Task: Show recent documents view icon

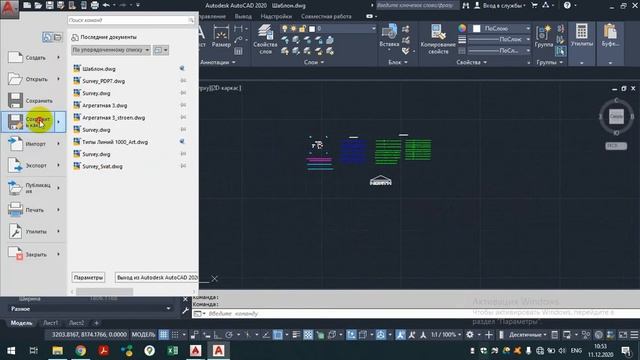Action: (x=47, y=37)
